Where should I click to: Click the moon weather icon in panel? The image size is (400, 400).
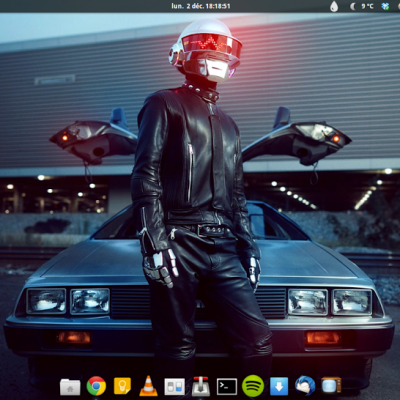point(353,6)
